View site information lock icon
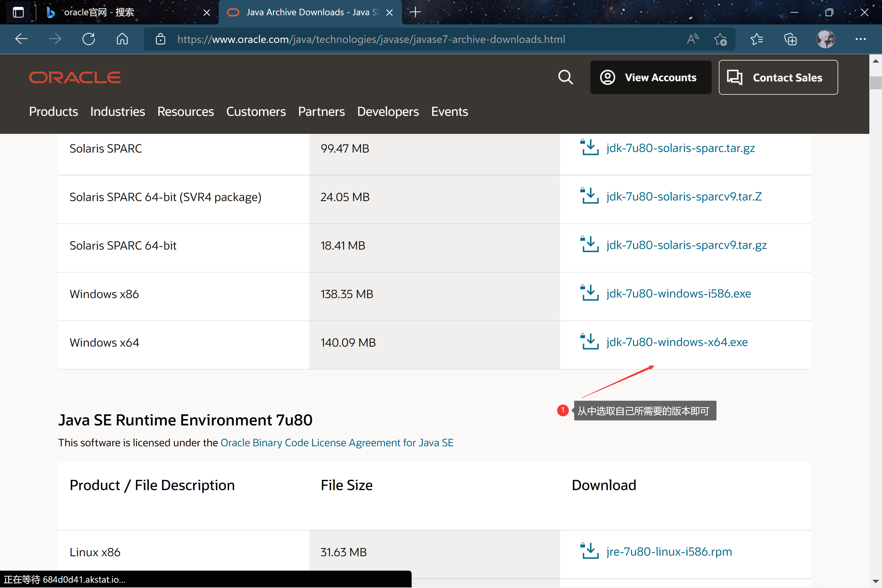This screenshot has width=882, height=588. pos(161,39)
